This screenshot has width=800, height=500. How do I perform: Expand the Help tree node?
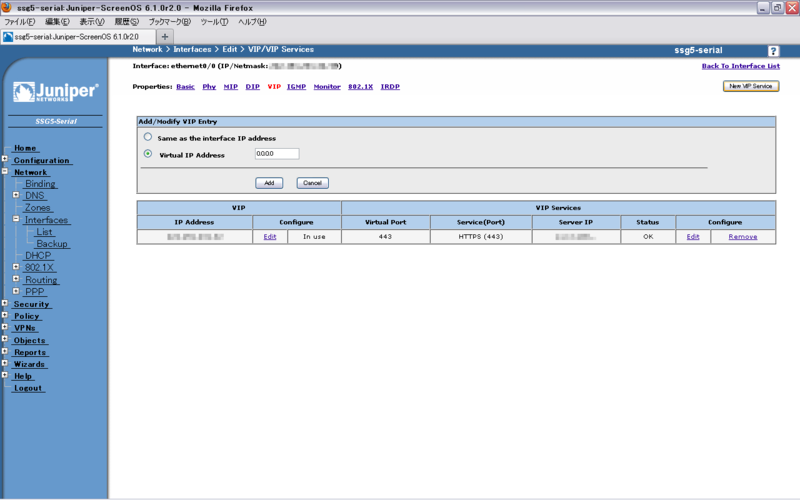click(x=5, y=375)
